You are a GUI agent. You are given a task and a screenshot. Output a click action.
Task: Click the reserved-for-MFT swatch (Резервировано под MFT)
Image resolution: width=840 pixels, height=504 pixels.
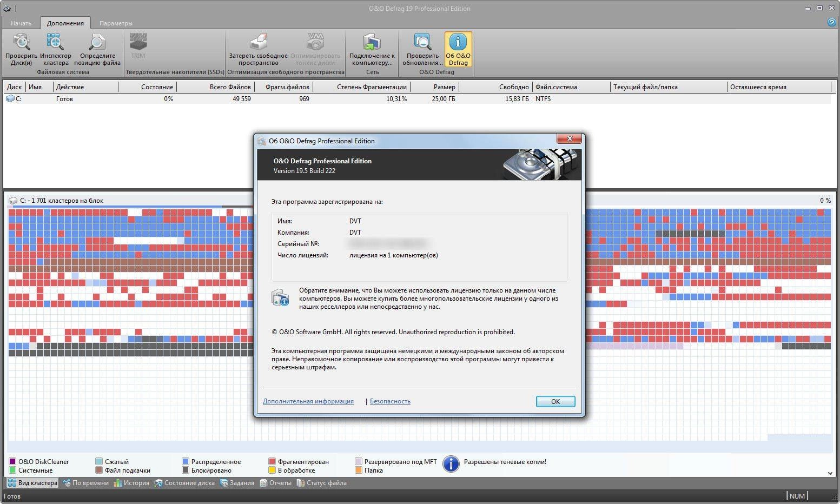tap(359, 462)
